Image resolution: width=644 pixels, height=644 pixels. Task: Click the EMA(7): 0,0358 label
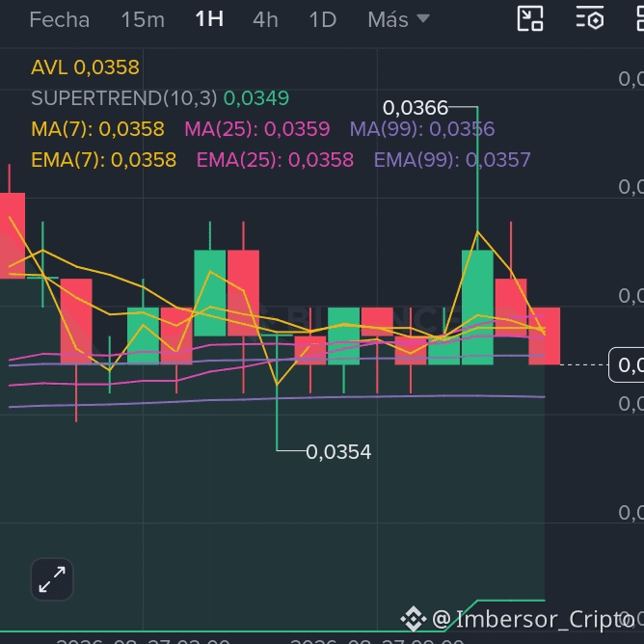(104, 160)
